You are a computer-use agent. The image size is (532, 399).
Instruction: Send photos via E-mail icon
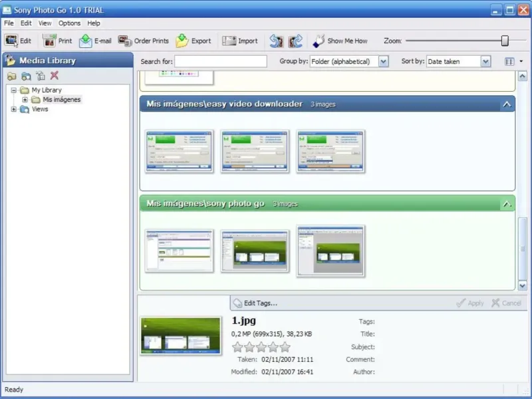pyautogui.click(x=86, y=41)
